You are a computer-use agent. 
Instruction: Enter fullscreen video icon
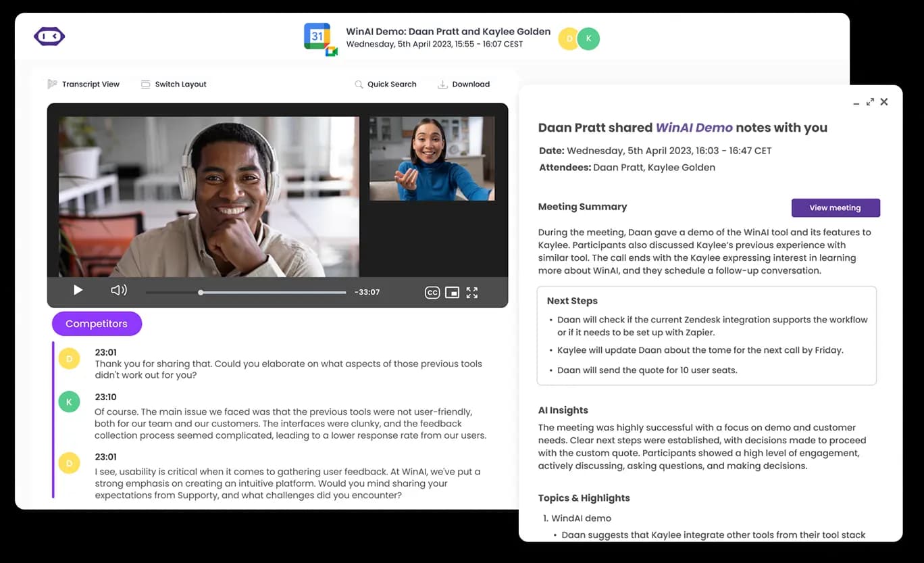tap(472, 293)
